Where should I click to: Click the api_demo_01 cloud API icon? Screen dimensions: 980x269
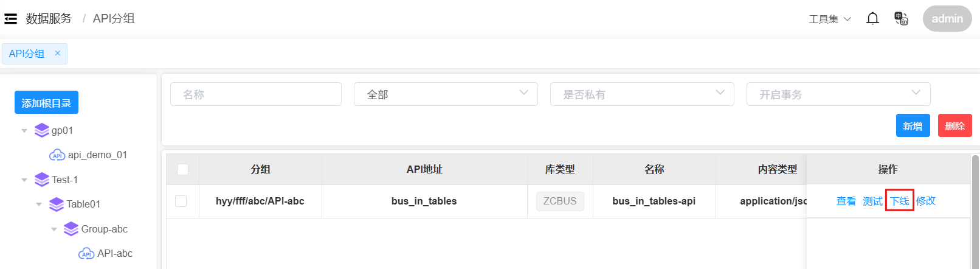[57, 155]
